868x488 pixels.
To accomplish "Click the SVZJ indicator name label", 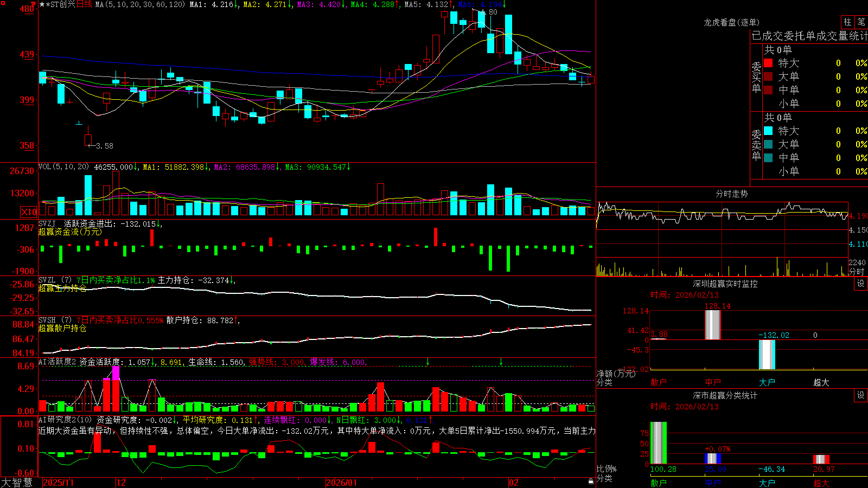I will tap(47, 223).
